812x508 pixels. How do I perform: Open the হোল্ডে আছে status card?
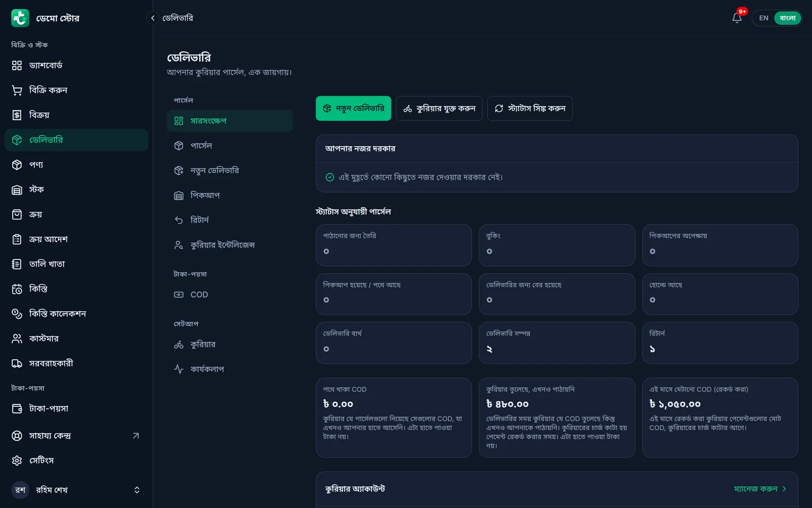click(720, 294)
